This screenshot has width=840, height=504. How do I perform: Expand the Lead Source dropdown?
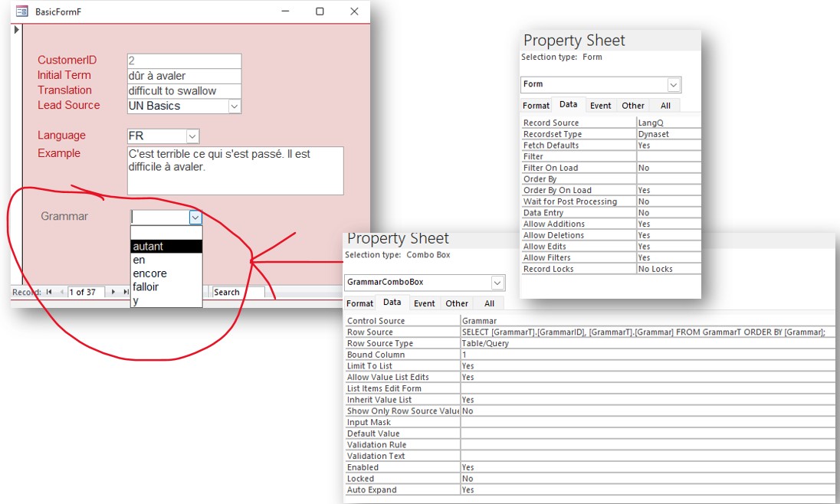tap(235, 106)
